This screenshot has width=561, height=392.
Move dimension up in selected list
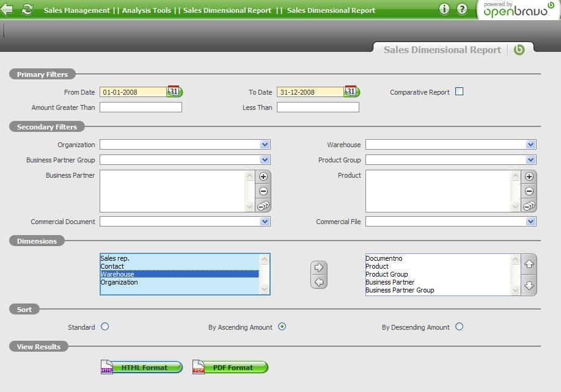(529, 264)
